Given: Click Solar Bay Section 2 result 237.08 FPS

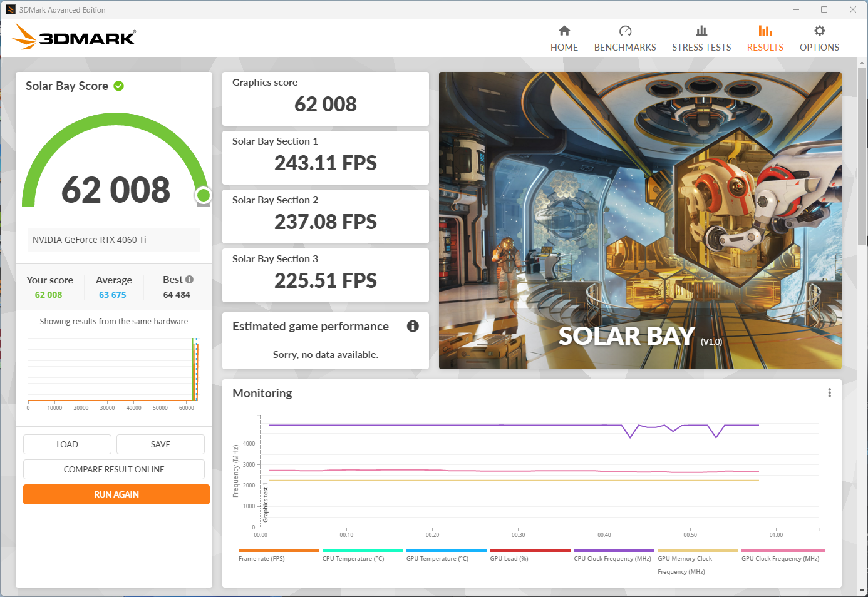Looking at the screenshot, I should [326, 222].
